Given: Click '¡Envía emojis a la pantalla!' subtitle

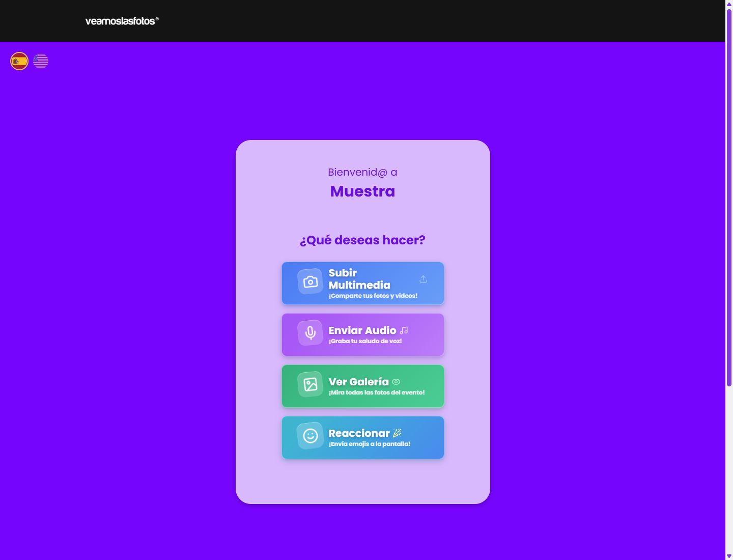Looking at the screenshot, I should coord(370,444).
